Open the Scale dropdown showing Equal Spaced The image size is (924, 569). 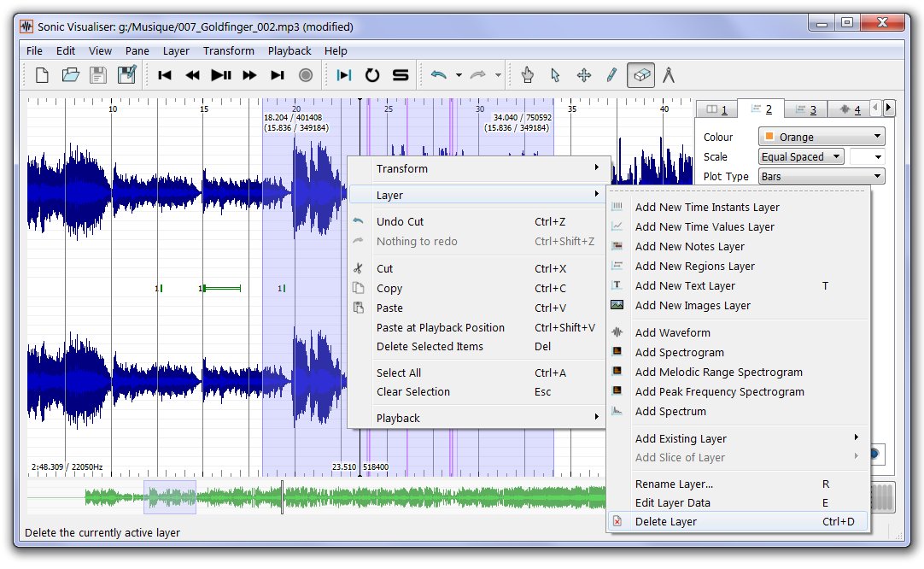tap(801, 157)
